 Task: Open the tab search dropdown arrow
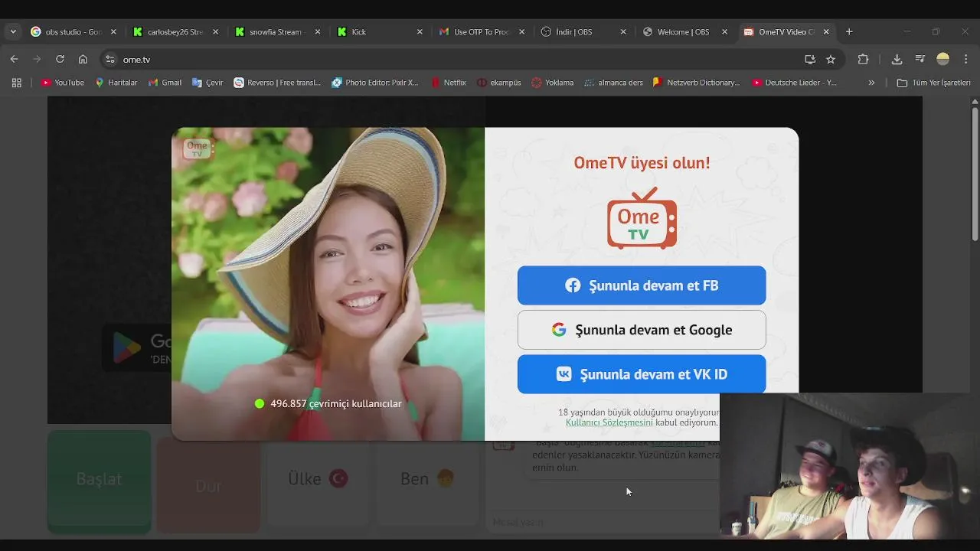(x=13, y=32)
